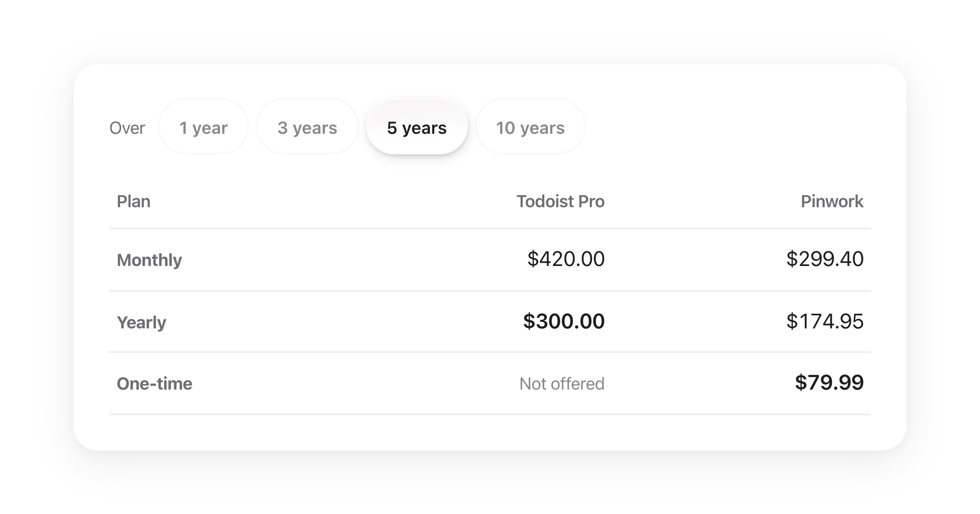Click the Over label before duration pills
Screen dimensions: 980x514
tap(127, 128)
